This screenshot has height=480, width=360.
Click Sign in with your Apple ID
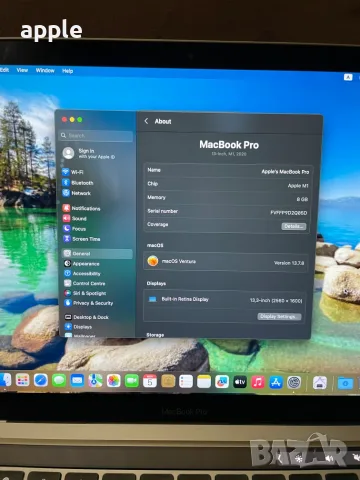tap(90, 153)
